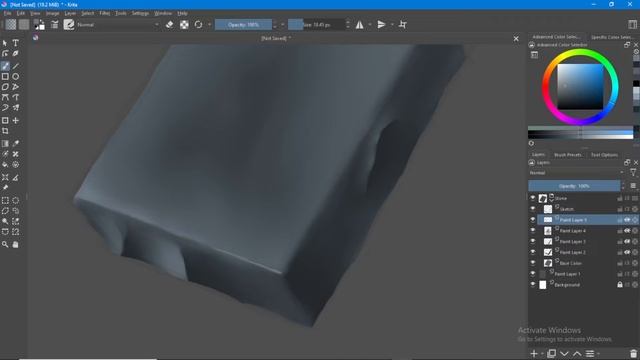Delete layer with trash icon
The image size is (640, 360).
633,353
